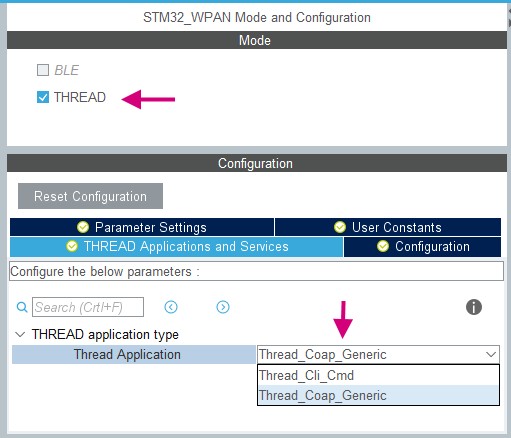Switch to User Constants tab
The height and width of the screenshot is (438, 511).
tap(388, 227)
